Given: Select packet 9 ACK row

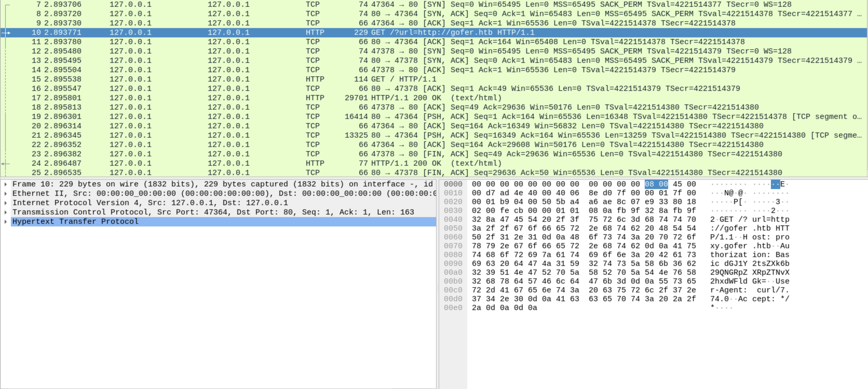Looking at the screenshot, I should 434,23.
